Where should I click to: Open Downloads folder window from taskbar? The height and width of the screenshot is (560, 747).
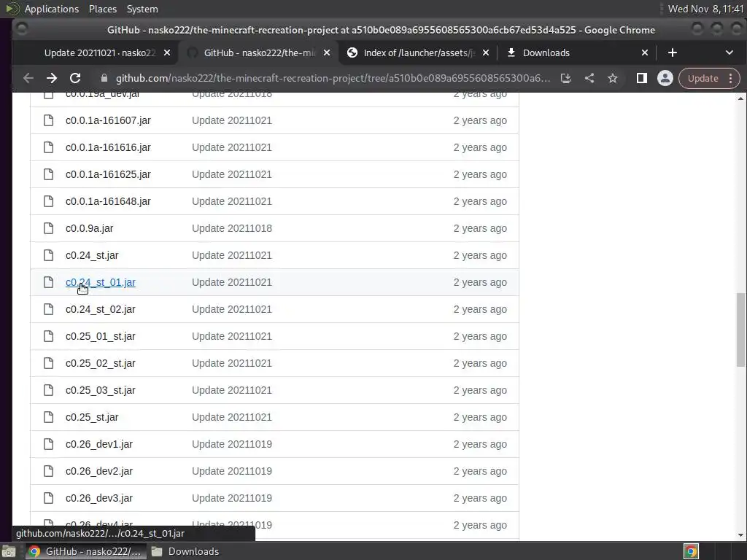186,551
